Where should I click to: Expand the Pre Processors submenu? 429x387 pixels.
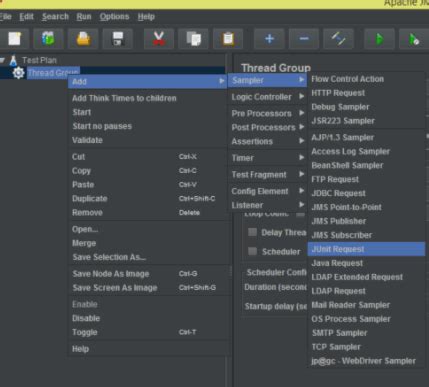(267, 113)
